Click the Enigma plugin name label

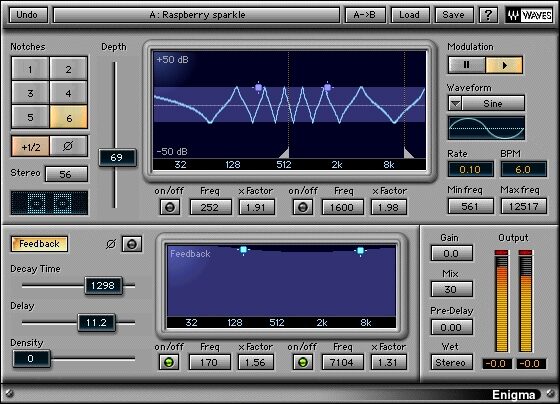point(514,394)
